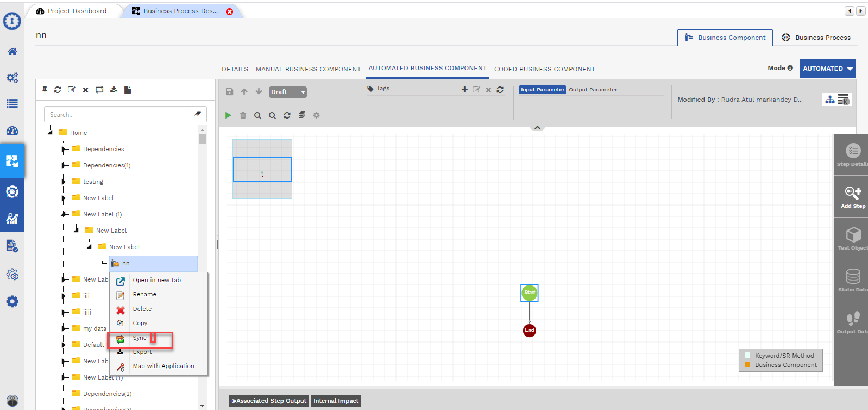The image size is (868, 410).
Task: Open the Test Object panel
Action: [852, 238]
